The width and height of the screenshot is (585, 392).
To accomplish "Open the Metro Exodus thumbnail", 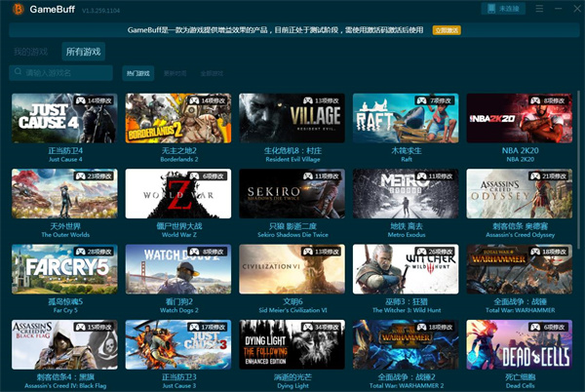I will (406, 194).
